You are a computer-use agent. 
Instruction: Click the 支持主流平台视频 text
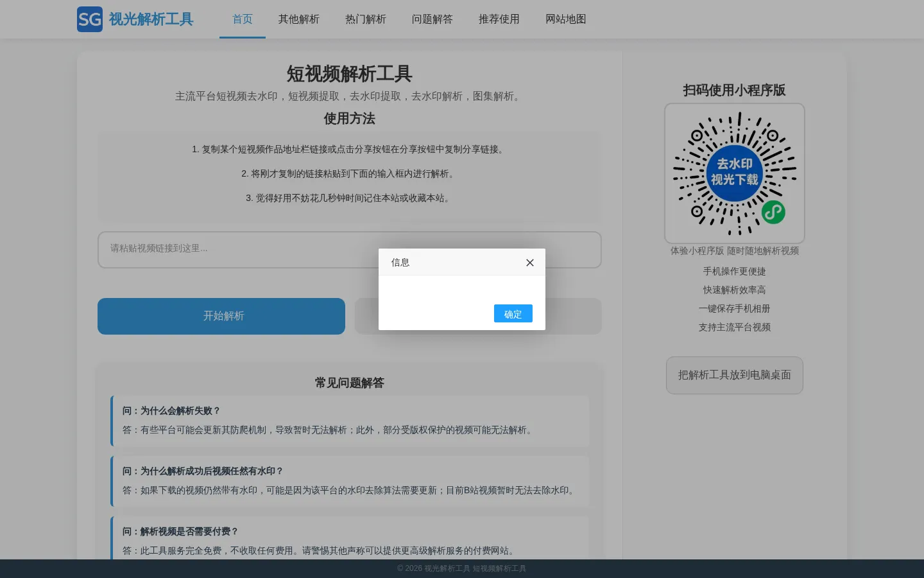click(x=735, y=327)
